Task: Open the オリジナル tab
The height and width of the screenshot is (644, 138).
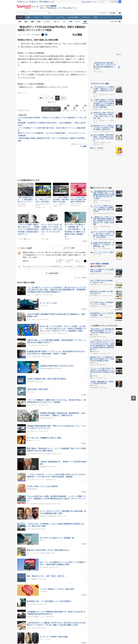Action: coord(60,17)
